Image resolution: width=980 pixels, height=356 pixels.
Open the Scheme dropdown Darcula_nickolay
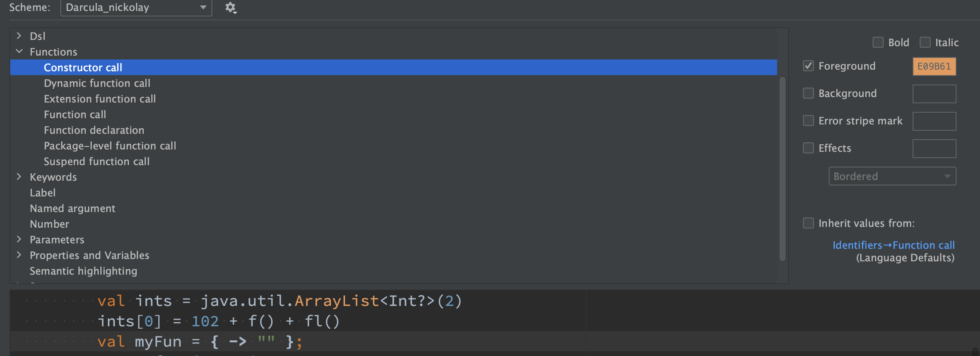click(136, 7)
